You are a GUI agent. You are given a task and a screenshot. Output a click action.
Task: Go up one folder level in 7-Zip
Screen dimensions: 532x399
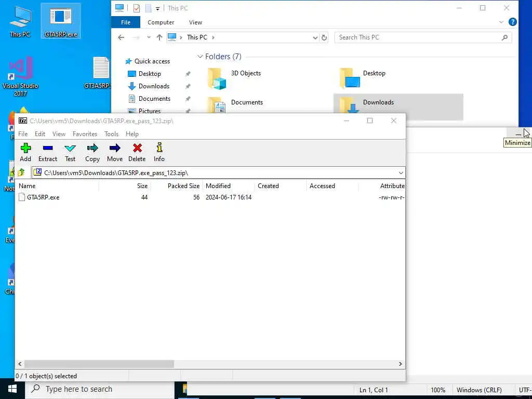pos(21,172)
